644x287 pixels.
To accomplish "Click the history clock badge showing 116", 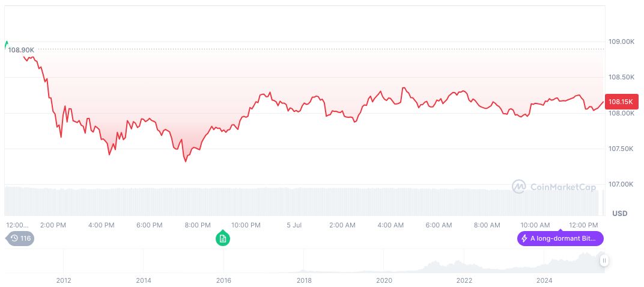I will coord(20,239).
